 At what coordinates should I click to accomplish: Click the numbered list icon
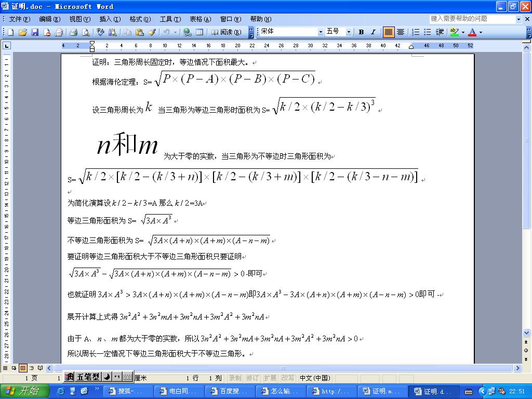pyautogui.click(x=416, y=32)
